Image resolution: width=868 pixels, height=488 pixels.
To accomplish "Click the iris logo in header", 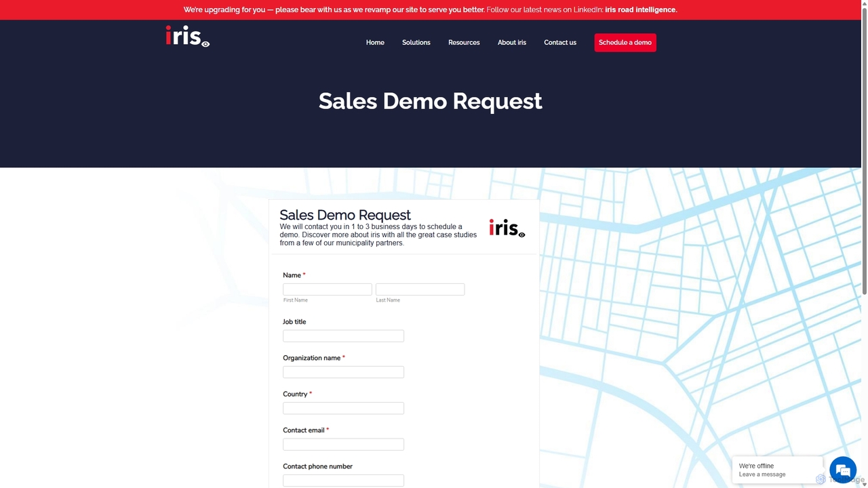I will 188,37.
